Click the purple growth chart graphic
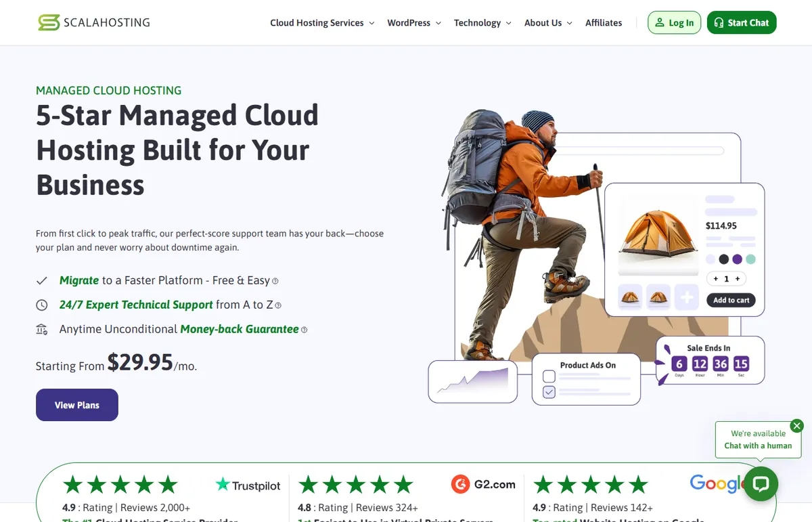The width and height of the screenshot is (812, 522). pyautogui.click(x=473, y=381)
